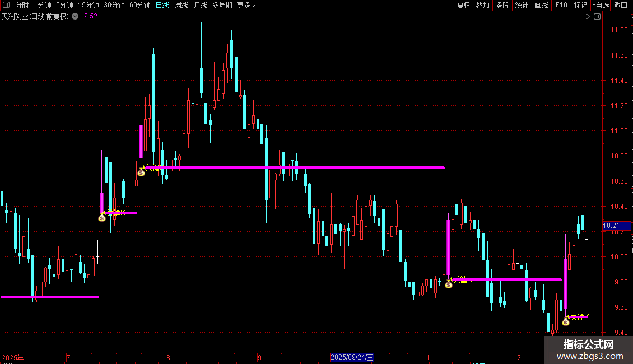Click month 12 on the time axis
Screen dimensions: 633x364
[x=516, y=357]
